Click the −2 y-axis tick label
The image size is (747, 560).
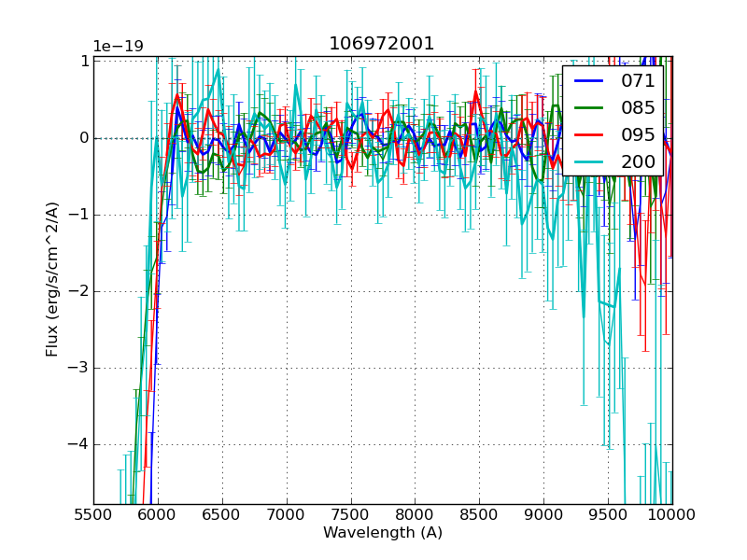(x=78, y=291)
